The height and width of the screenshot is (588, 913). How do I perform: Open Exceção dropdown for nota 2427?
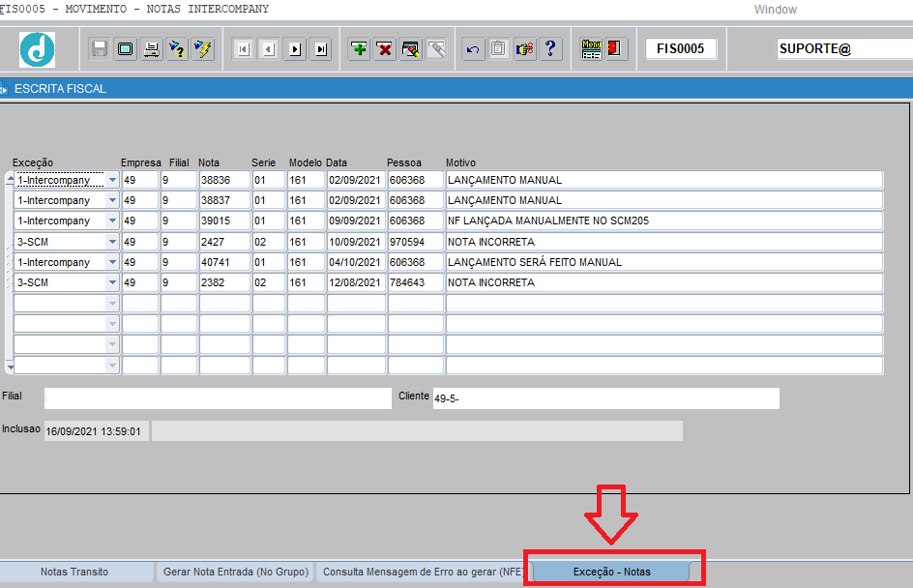click(112, 242)
